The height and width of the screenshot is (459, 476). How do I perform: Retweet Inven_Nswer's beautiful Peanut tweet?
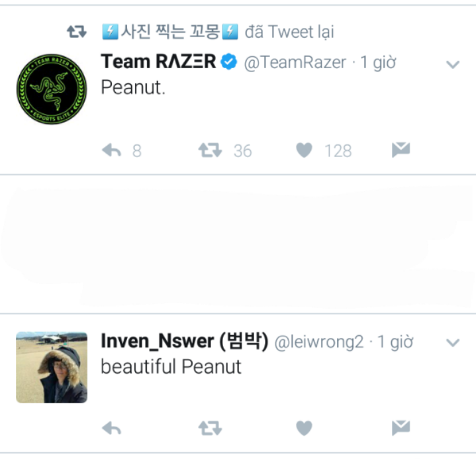211,429
